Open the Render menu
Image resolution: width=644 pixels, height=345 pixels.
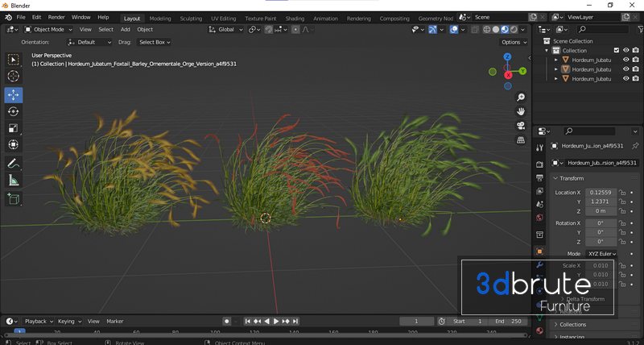[56, 17]
